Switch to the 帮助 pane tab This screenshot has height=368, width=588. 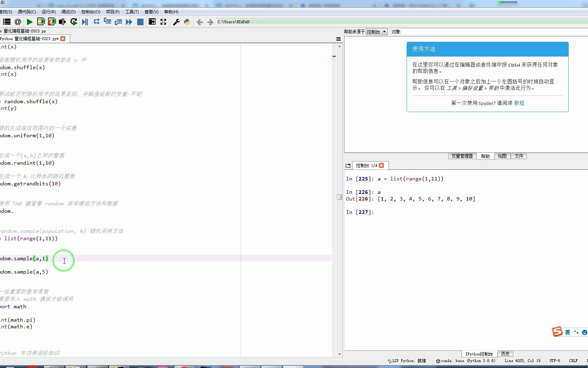click(485, 156)
